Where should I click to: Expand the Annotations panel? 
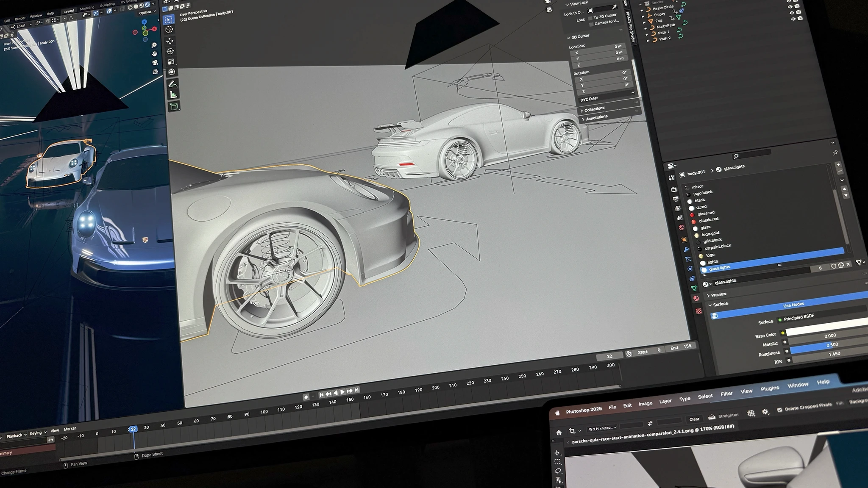point(596,118)
